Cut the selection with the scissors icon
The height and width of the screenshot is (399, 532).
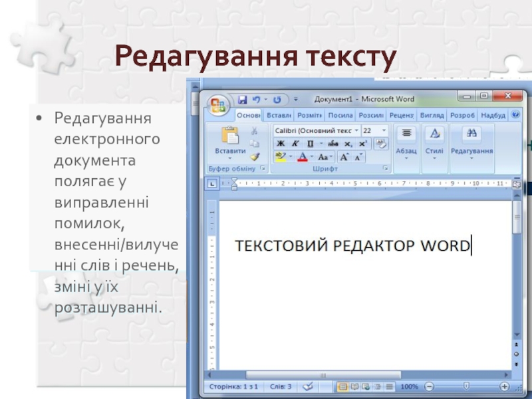[254, 130]
